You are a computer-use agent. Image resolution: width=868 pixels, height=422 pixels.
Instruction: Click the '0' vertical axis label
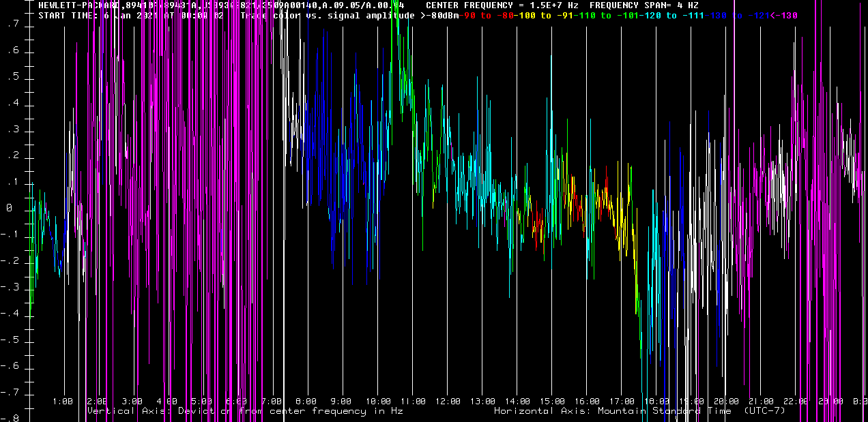point(9,209)
